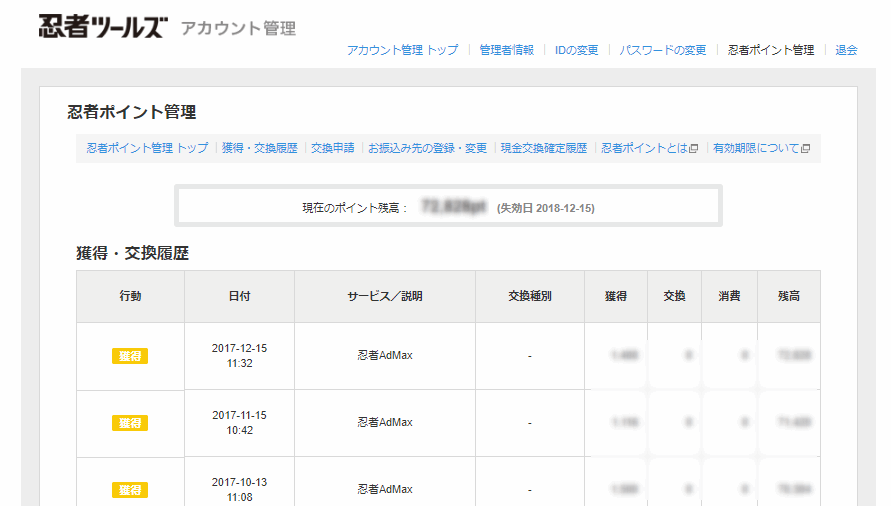Click 獲得 badge for 2017-12-15 entry

point(130,356)
